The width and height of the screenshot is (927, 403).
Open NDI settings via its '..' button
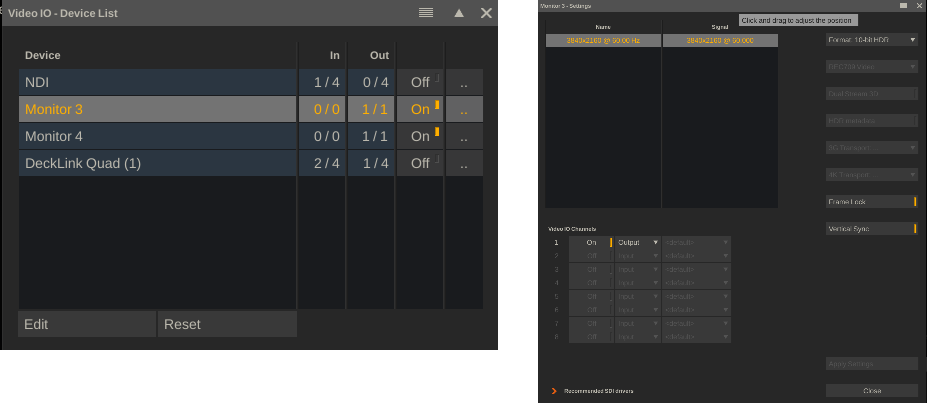pos(464,82)
